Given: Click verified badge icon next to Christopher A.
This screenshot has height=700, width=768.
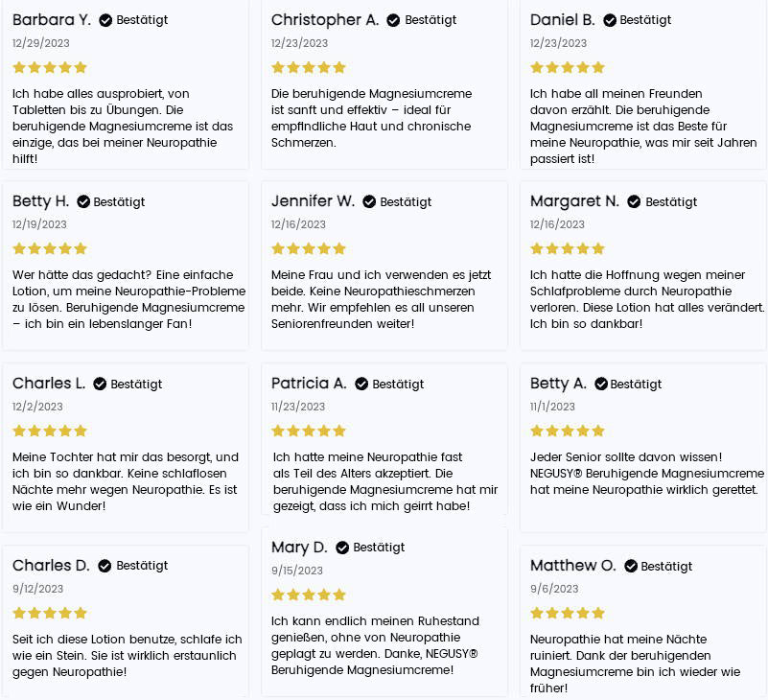Looking at the screenshot, I should click(x=393, y=20).
